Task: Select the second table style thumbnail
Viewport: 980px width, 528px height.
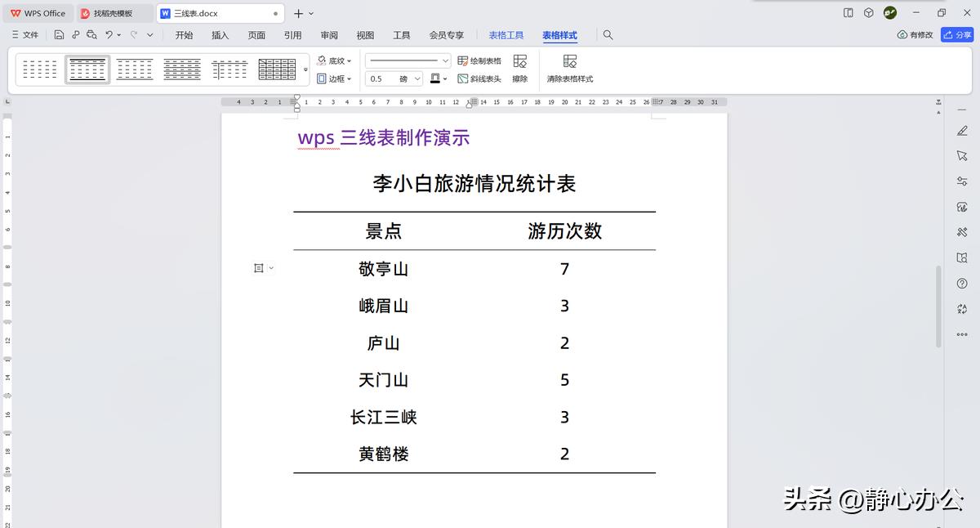Action: 87,69
